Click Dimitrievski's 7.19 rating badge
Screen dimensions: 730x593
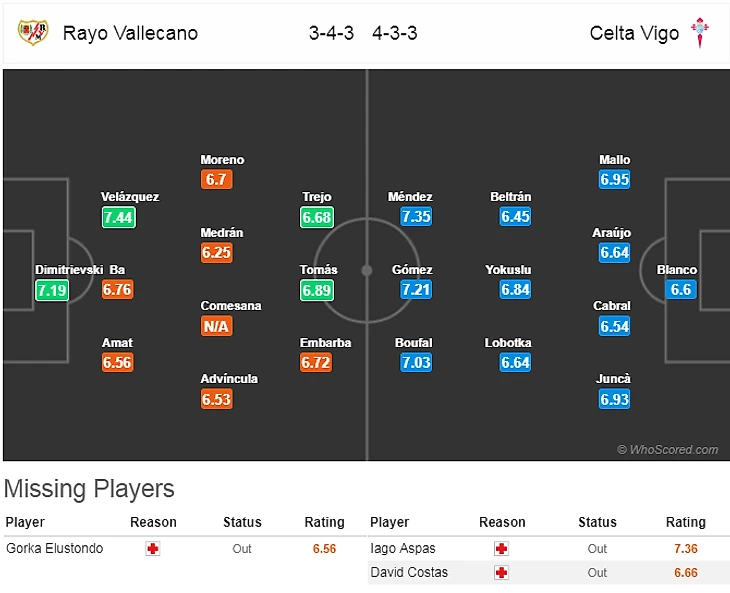pos(51,290)
